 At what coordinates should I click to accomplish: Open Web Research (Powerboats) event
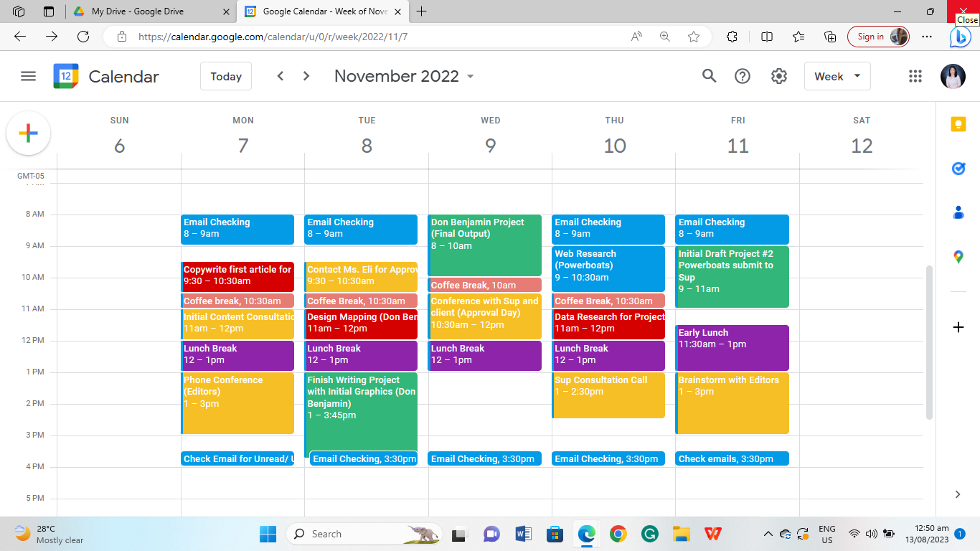608,269
